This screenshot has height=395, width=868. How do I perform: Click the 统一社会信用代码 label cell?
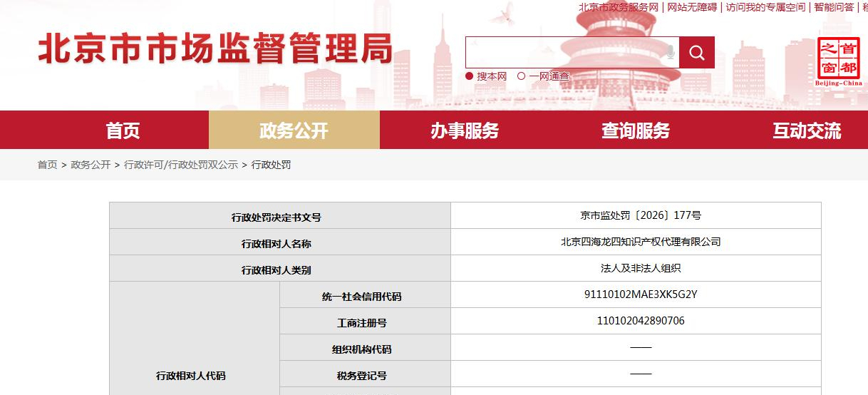click(x=366, y=296)
